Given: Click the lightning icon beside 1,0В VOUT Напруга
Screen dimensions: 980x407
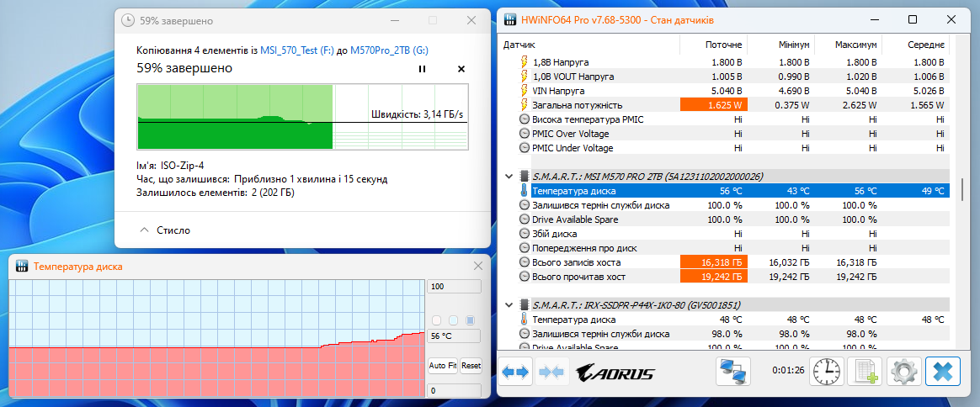Looking at the screenshot, I should pyautogui.click(x=524, y=77).
